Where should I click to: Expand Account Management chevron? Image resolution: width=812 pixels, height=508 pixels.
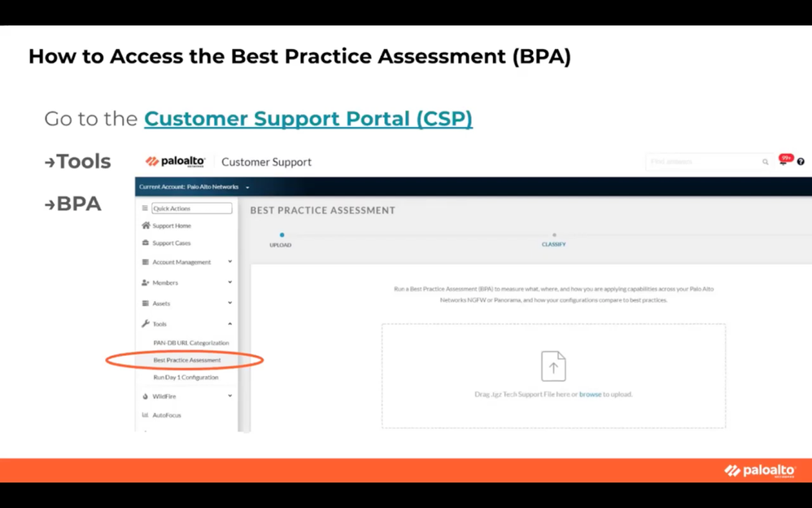230,262
